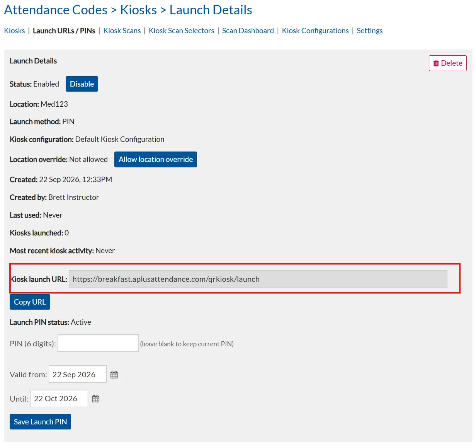Click 'Location: Med123' text

(39, 104)
